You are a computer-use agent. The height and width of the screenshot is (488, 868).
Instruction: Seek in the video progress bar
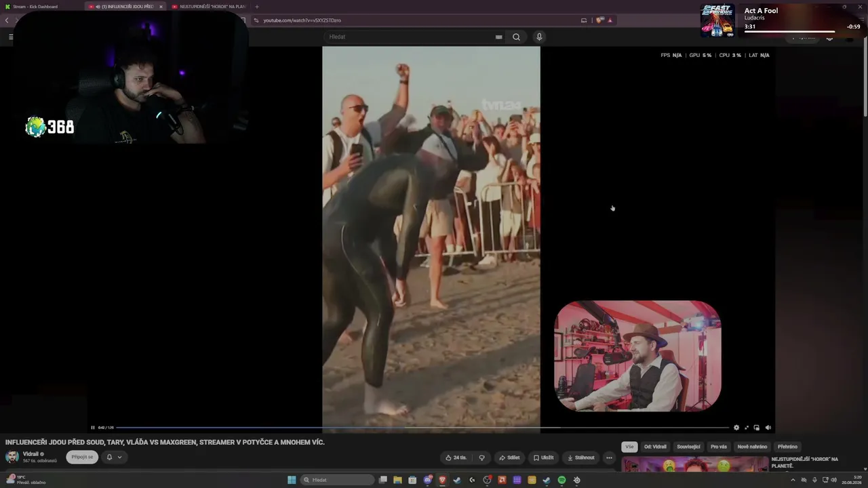tap(421, 428)
